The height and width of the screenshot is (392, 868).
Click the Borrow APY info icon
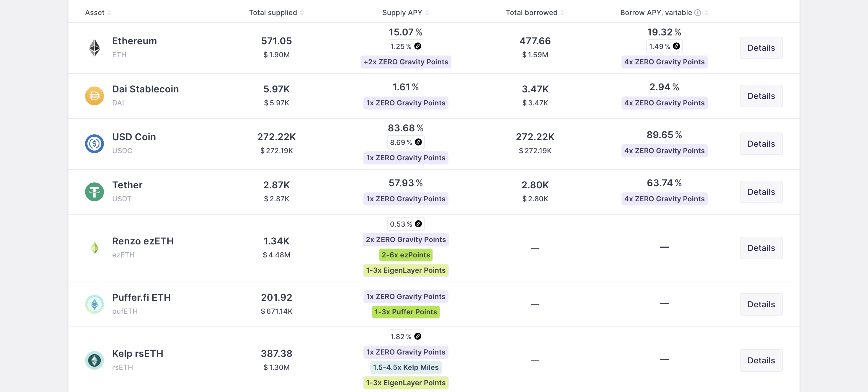[698, 13]
